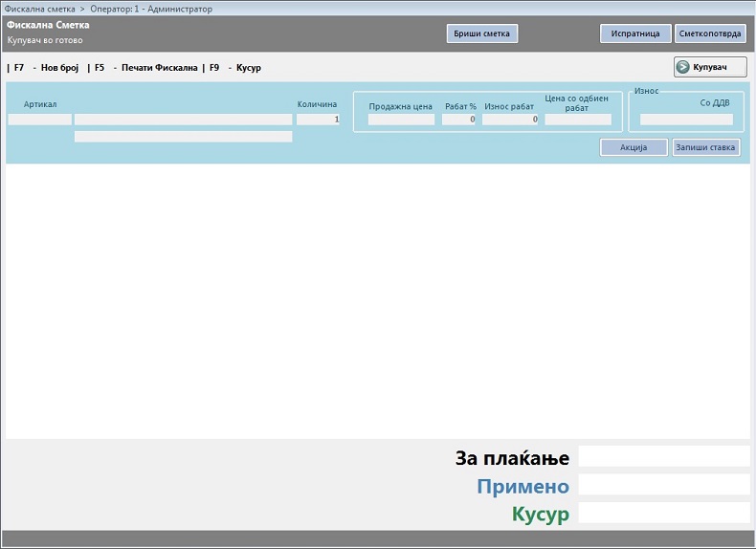756x549 pixels.
Task: Click F9 Кусур shortcut label
Action: pos(235,68)
